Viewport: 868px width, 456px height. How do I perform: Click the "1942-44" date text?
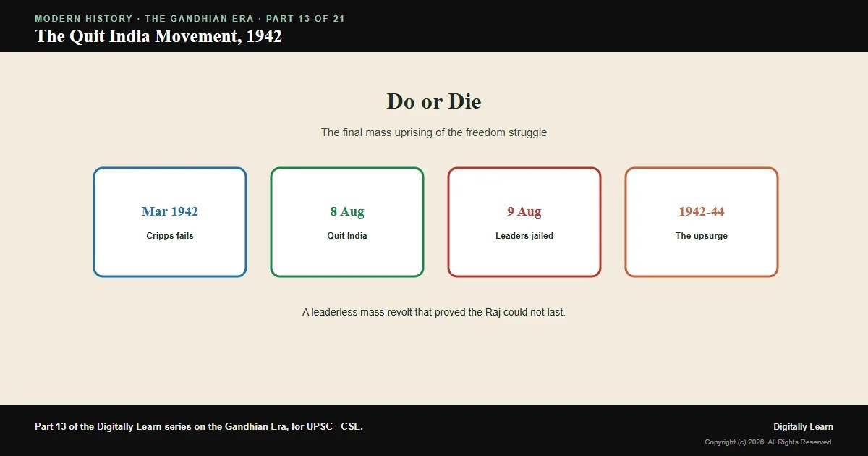(702, 211)
